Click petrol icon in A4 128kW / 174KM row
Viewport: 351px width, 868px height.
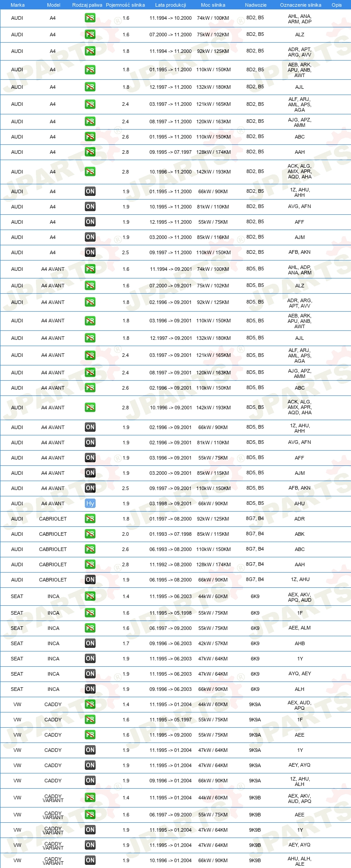90,152
